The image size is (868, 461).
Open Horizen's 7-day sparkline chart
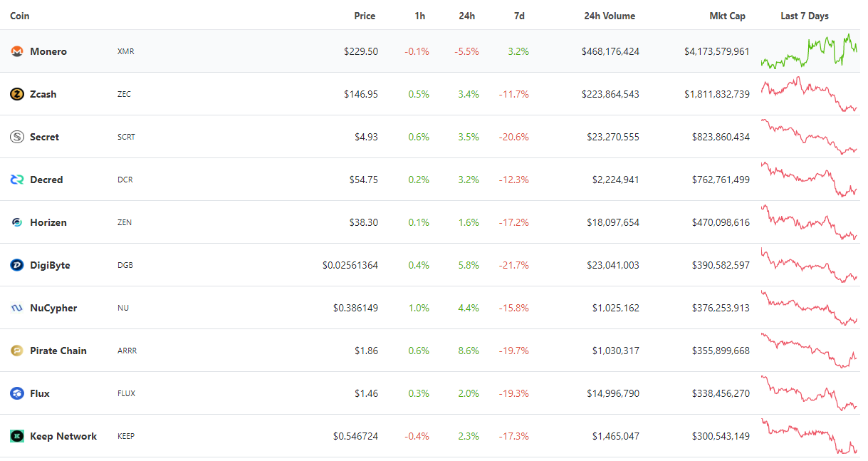(809, 222)
